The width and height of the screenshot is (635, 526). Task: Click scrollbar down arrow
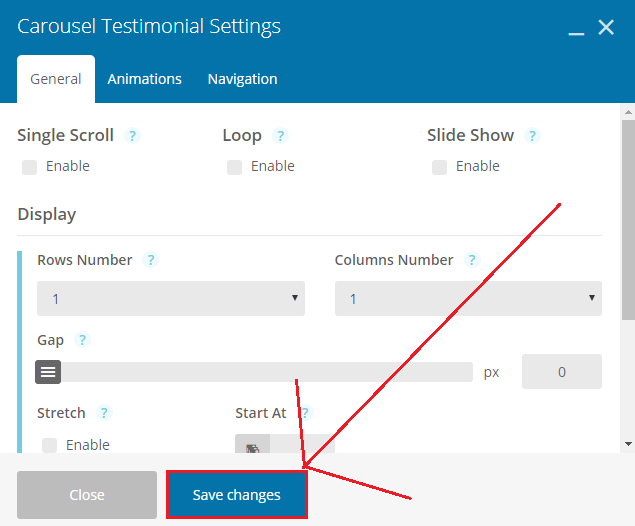pyautogui.click(x=628, y=444)
